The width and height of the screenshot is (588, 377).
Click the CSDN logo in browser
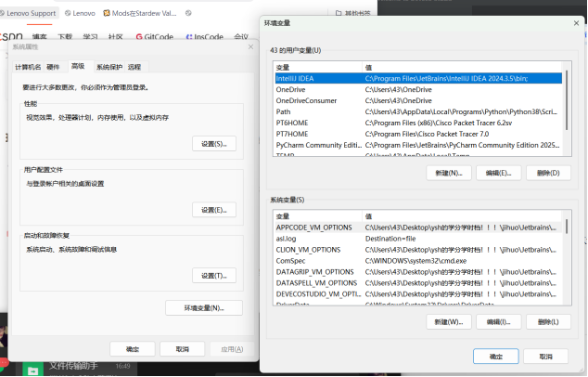(x=11, y=37)
